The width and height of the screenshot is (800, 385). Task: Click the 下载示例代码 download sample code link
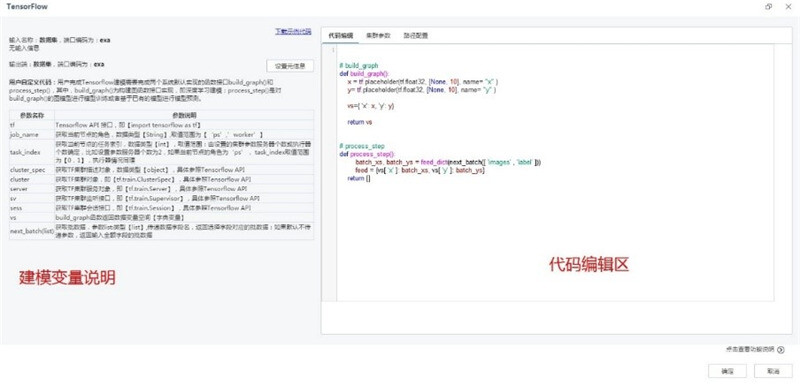click(x=293, y=31)
